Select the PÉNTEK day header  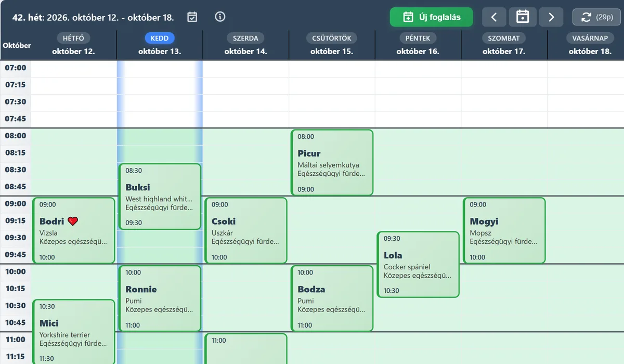[418, 38]
